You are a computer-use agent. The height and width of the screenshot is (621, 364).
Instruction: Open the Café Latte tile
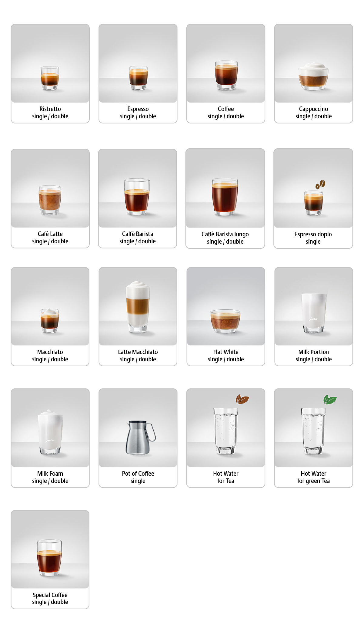click(x=50, y=198)
